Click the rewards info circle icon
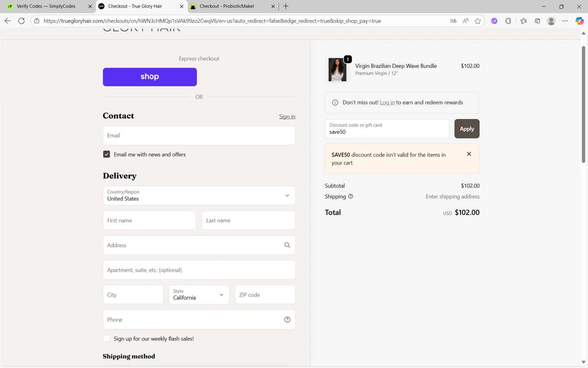588x368 pixels. [335, 103]
